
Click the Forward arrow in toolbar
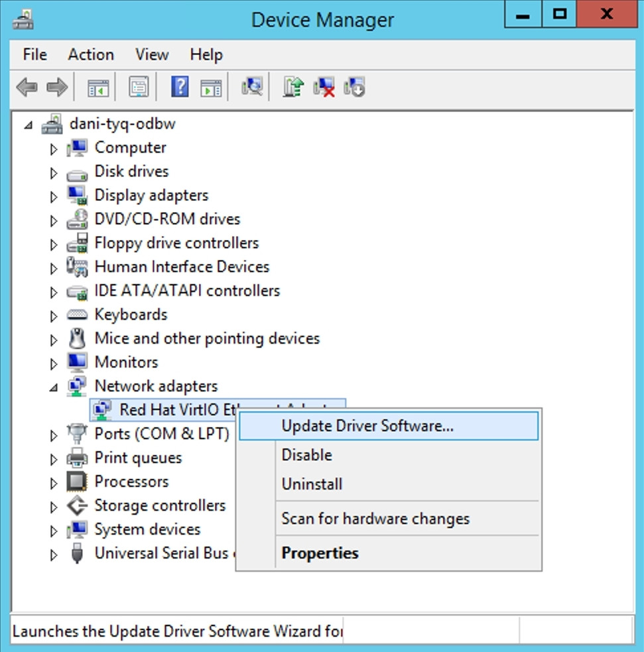(x=57, y=88)
